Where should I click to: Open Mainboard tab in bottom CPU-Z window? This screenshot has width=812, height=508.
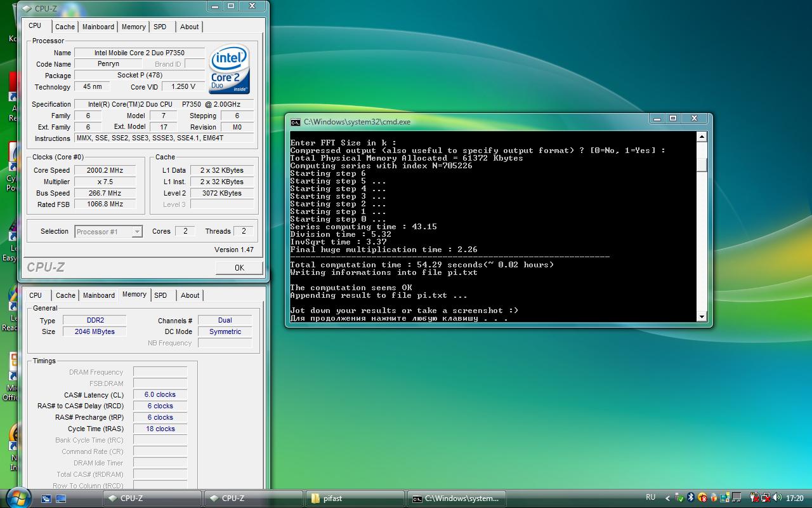(x=99, y=295)
